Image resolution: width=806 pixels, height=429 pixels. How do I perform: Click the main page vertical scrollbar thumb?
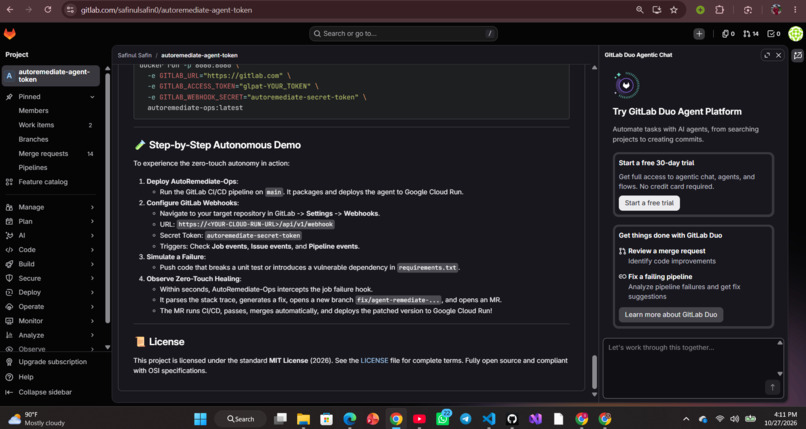tap(594, 371)
